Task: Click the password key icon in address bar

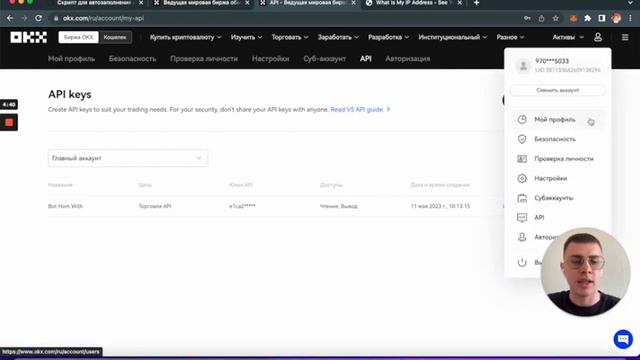Action: pyautogui.click(x=527, y=18)
